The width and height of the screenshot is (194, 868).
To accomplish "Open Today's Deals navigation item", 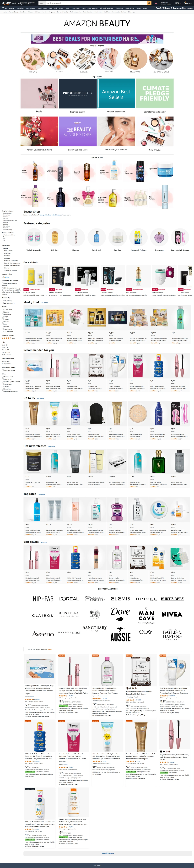I will (x=53, y=8).
